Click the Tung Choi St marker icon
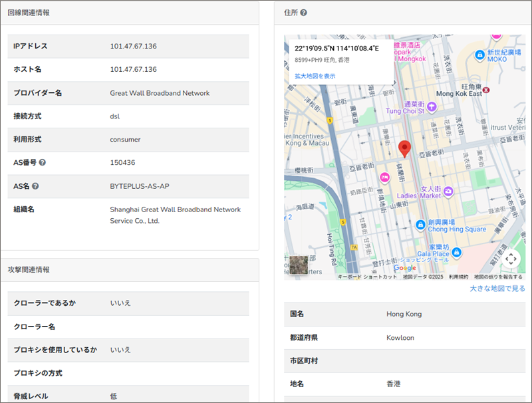Screen dimensions: 532x403 432,106
